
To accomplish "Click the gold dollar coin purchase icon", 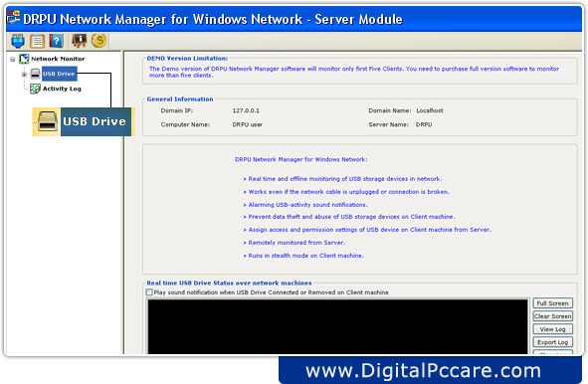I will 99,41.
